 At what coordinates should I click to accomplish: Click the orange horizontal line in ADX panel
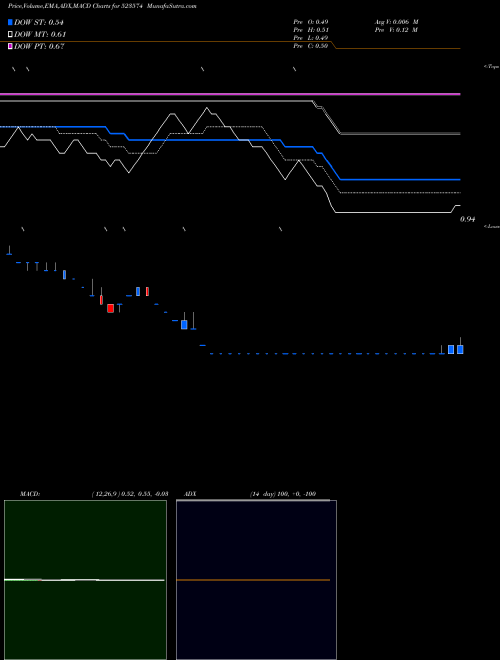[x=253, y=580]
